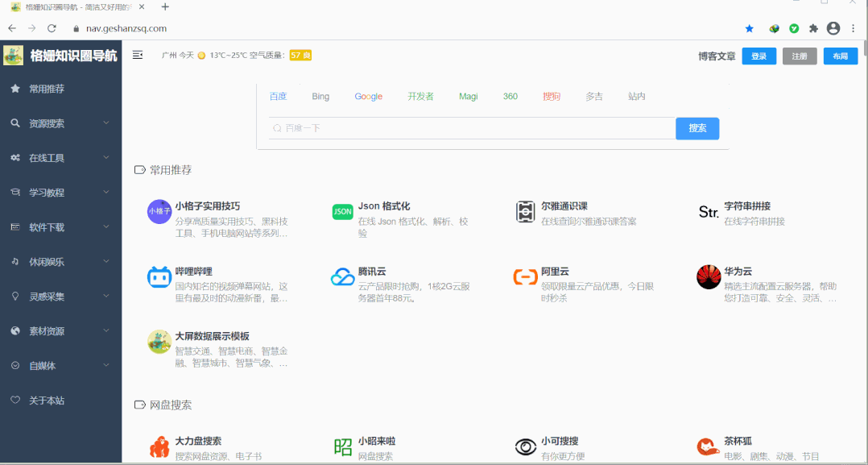The width and height of the screenshot is (868, 465).
Task: Switch search engine to Google tab
Action: point(369,97)
